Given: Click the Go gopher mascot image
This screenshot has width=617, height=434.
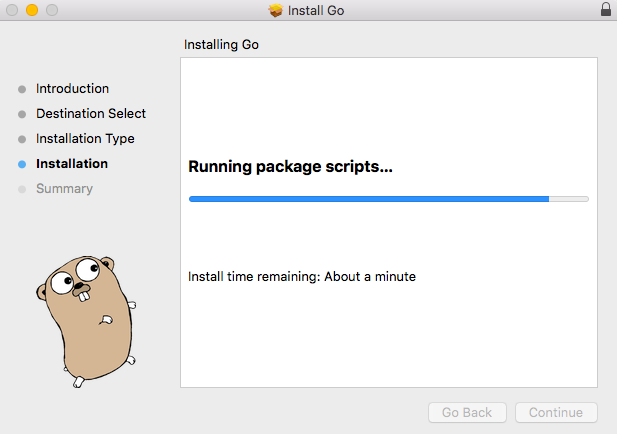Looking at the screenshot, I should (87, 321).
